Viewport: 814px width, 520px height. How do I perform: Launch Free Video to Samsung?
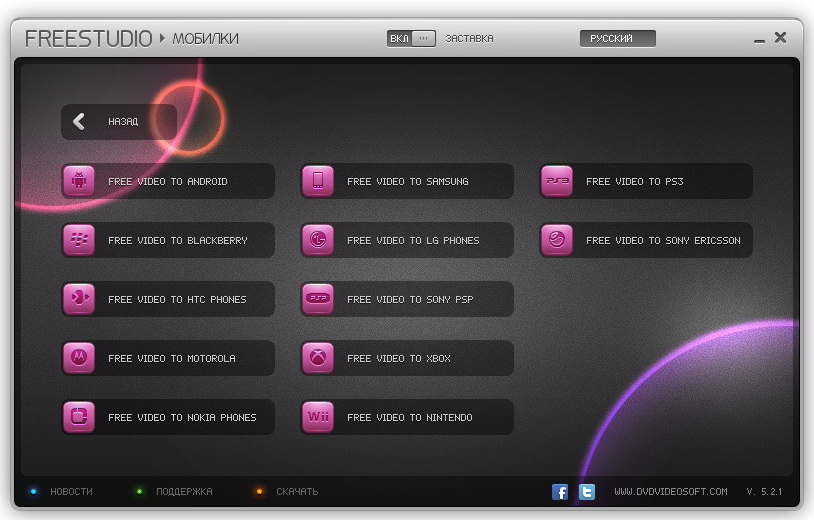(407, 181)
